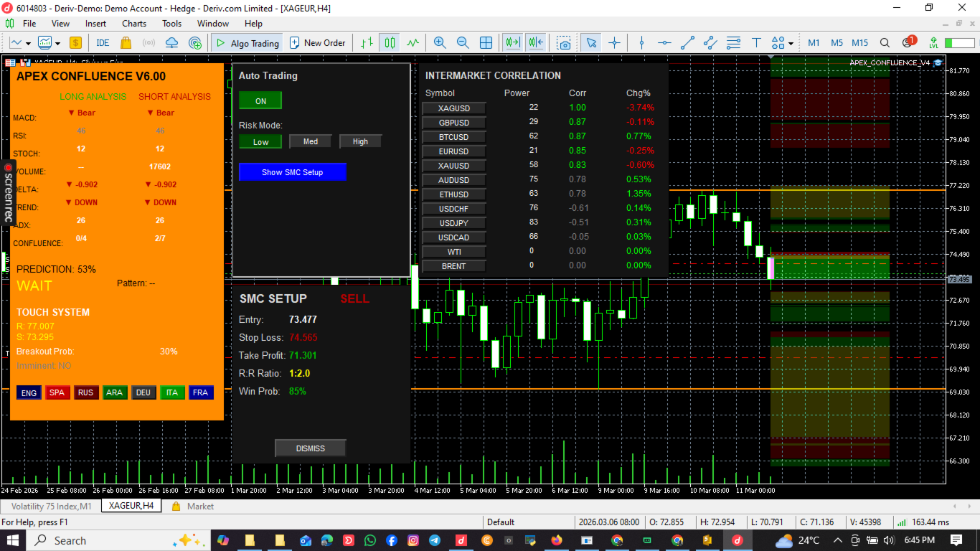Open the Charts menu

point(134,24)
